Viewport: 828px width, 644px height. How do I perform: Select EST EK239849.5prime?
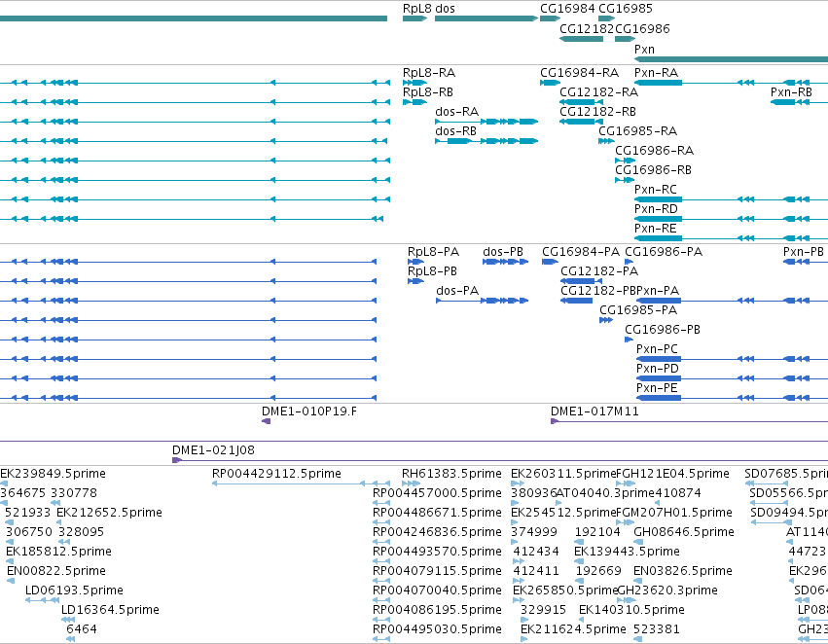[x=53, y=474]
